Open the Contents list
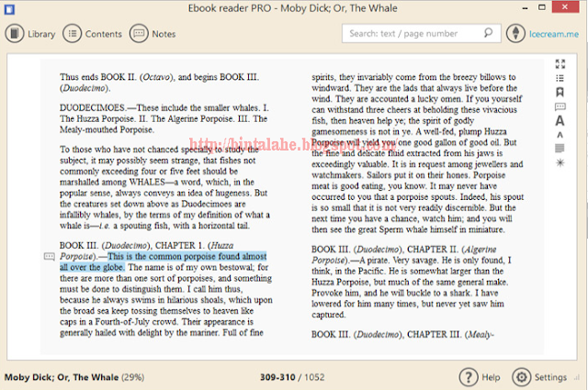Viewport: 588px width, 390px height. point(92,34)
